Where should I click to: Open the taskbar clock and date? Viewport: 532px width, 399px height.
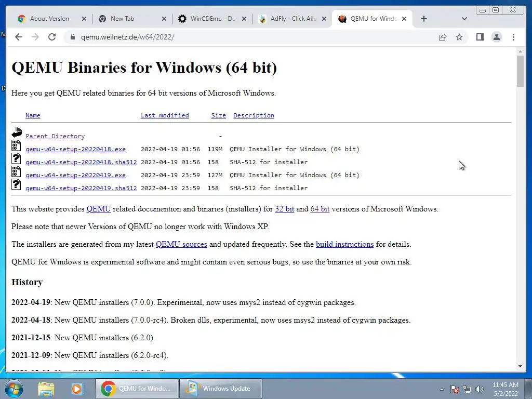pyautogui.click(x=506, y=389)
